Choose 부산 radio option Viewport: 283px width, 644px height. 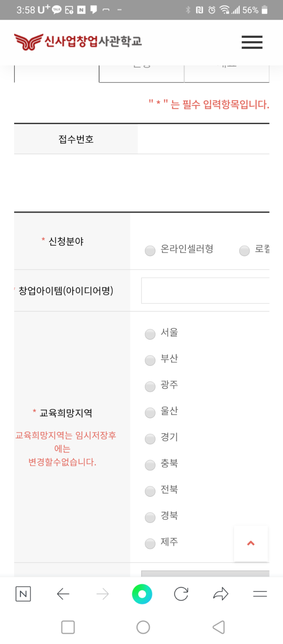[150, 360]
